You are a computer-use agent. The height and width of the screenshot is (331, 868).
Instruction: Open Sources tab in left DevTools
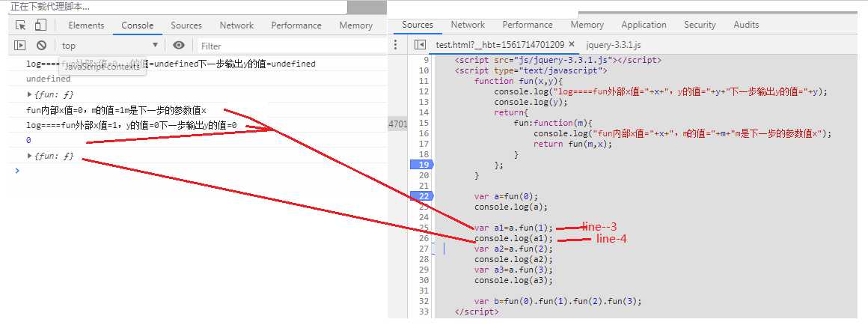pos(186,25)
